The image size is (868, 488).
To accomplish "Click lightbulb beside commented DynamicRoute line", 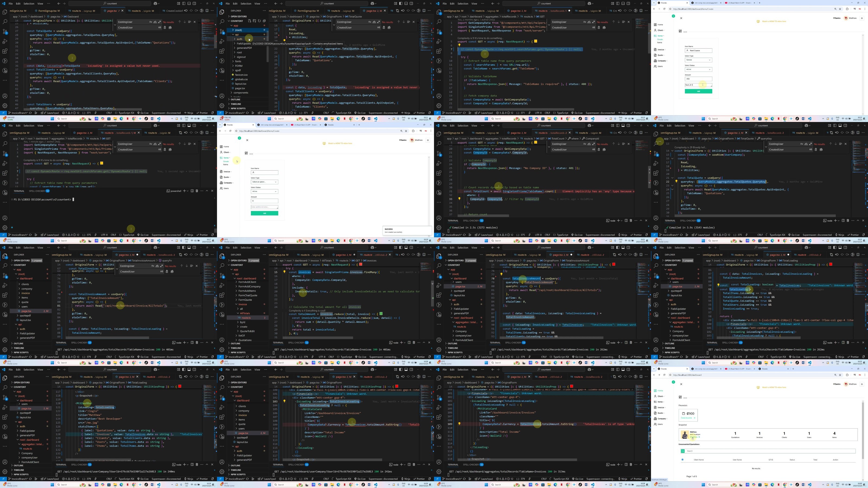I will click(x=459, y=45).
